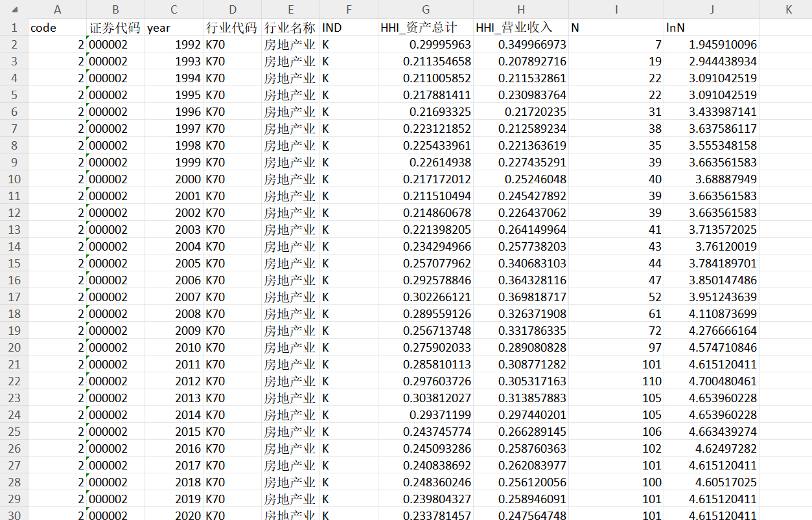Click the 'HHI_营业收入' header cell
The height and width of the screenshot is (520, 812).
(x=521, y=28)
